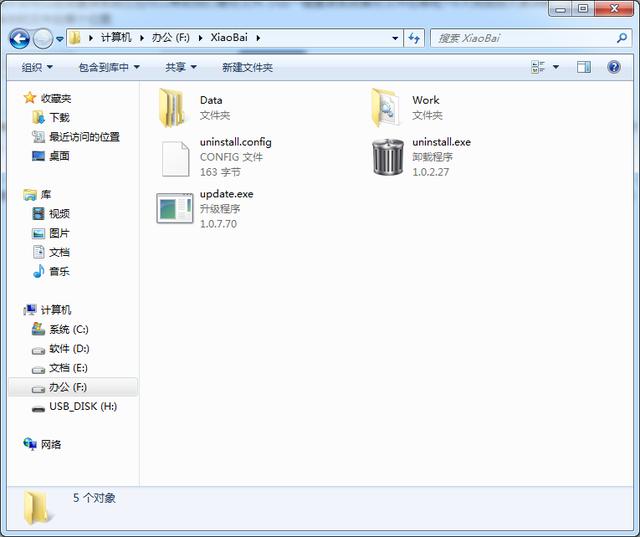The width and height of the screenshot is (640, 537).
Task: Open 文档 library
Action: click(x=60, y=252)
